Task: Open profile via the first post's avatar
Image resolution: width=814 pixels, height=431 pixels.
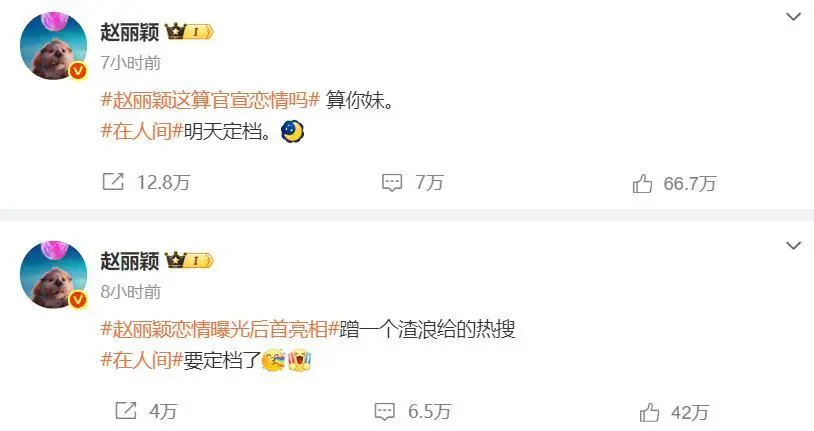Action: pos(53,46)
